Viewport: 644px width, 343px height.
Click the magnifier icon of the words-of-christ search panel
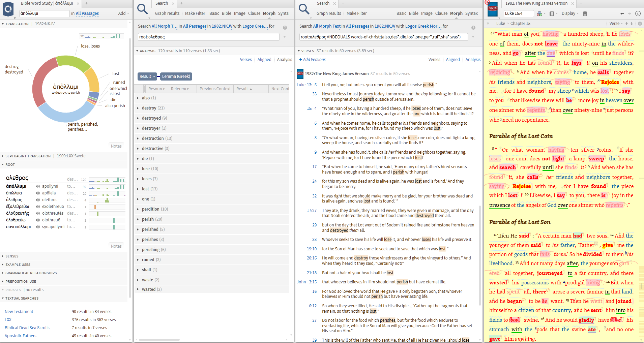pyautogui.click(x=304, y=9)
